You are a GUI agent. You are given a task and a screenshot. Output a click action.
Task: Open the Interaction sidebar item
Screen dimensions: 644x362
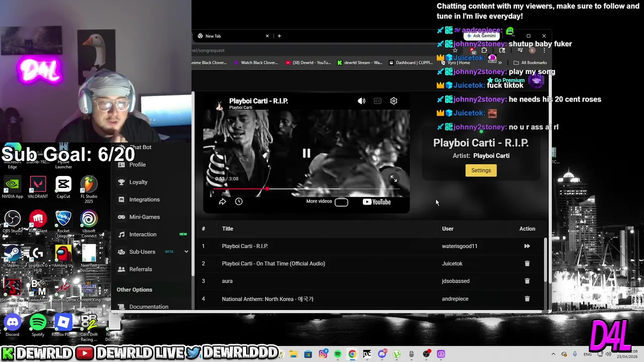pyautogui.click(x=143, y=234)
